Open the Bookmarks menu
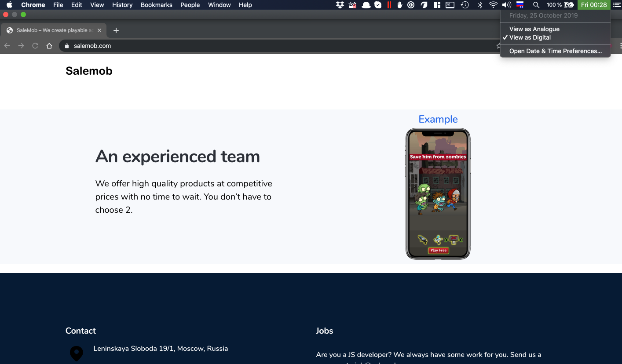The width and height of the screenshot is (622, 364). tap(156, 5)
